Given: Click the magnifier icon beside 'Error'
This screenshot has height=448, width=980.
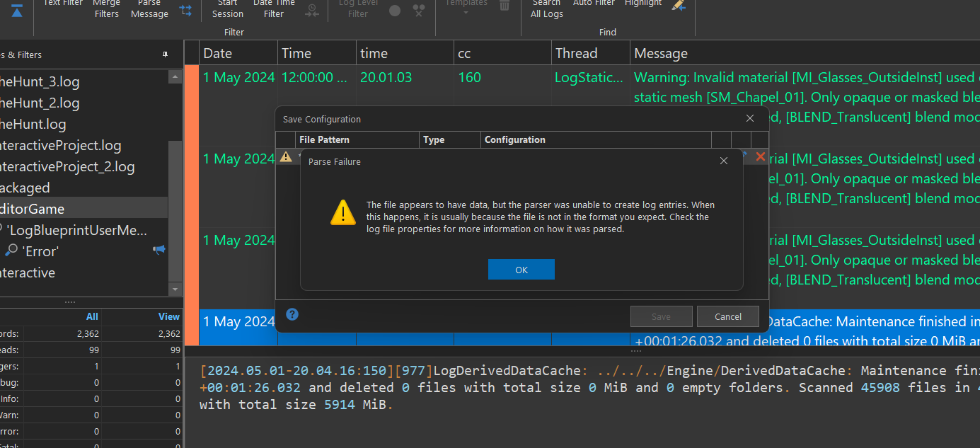Looking at the screenshot, I should (12, 250).
